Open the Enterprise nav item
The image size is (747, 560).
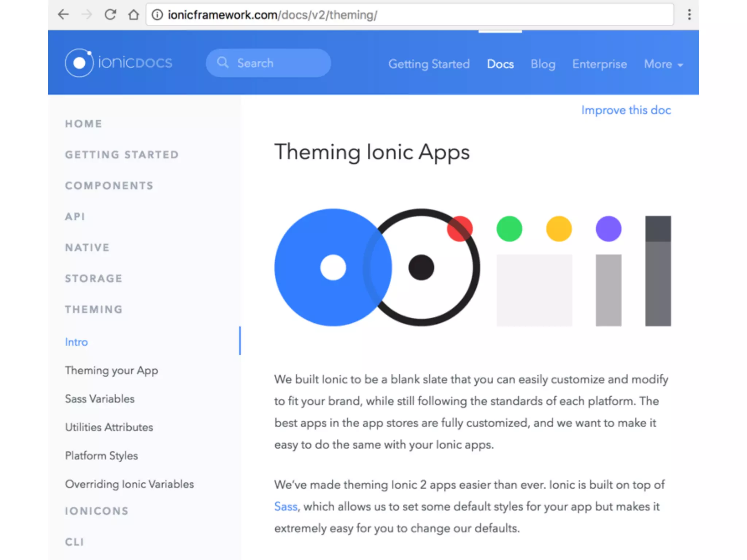(x=599, y=64)
